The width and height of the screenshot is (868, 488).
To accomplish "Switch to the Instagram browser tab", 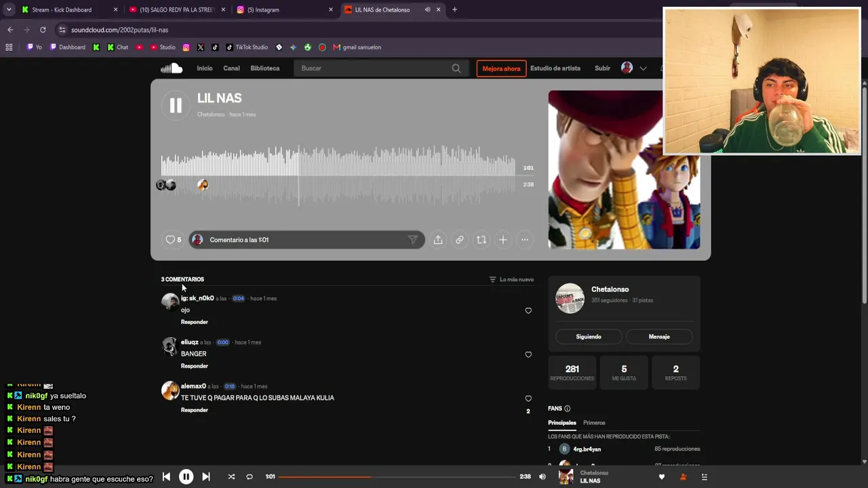I will point(285,9).
